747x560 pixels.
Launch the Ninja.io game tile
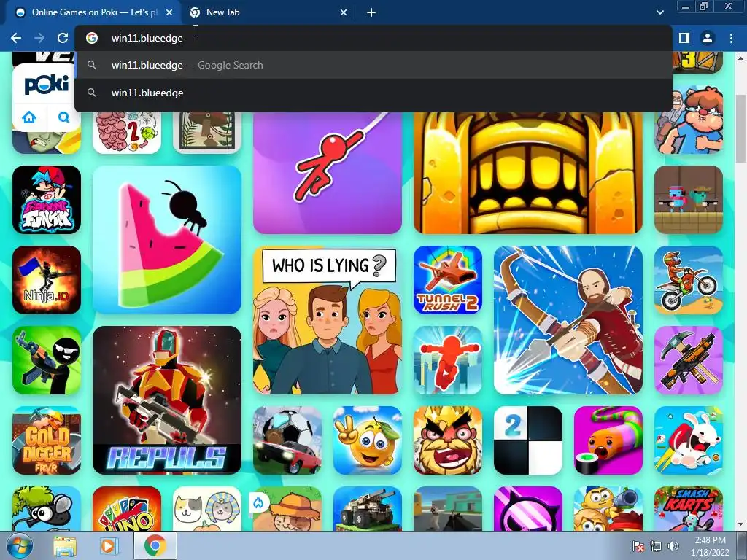pyautogui.click(x=47, y=280)
